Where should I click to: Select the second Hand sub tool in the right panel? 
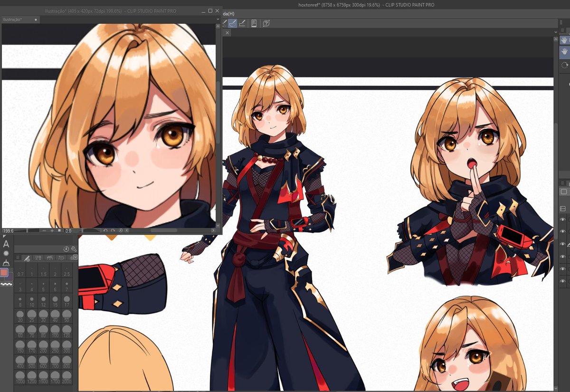pos(564,52)
